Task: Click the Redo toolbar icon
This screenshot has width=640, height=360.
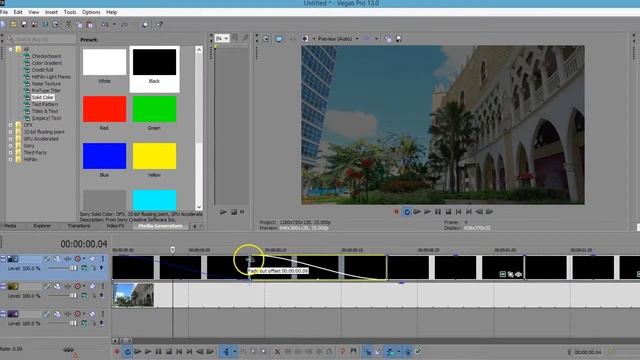Action: pos(124,24)
